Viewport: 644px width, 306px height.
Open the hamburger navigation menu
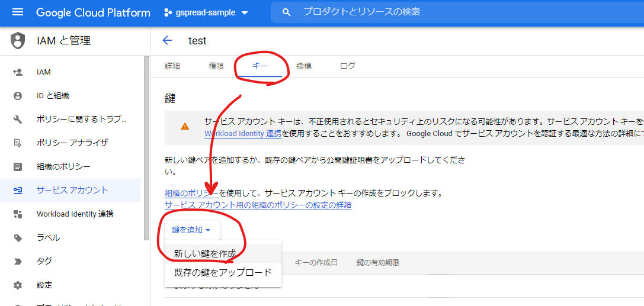coord(17,12)
